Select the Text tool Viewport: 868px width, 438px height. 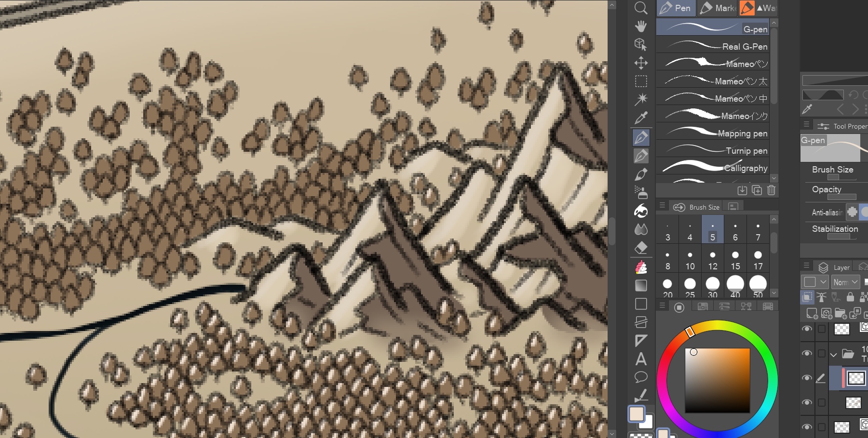(x=641, y=359)
